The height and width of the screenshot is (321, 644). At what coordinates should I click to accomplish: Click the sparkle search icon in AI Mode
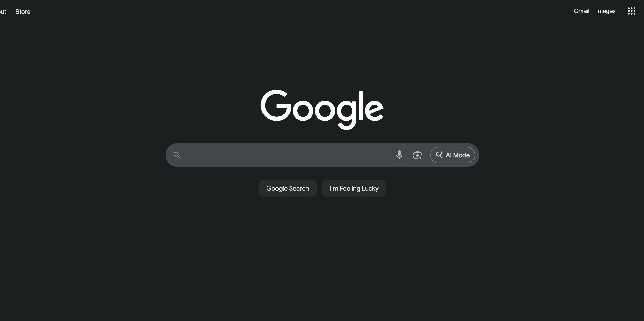click(439, 155)
